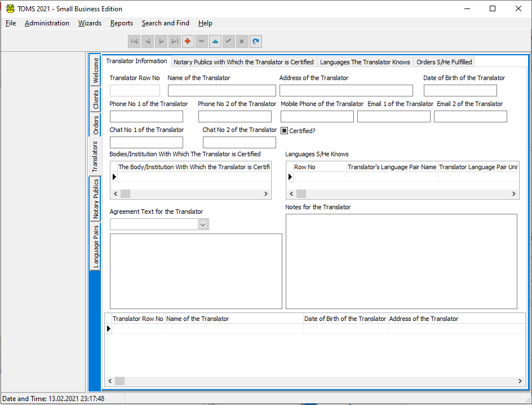Image resolution: width=532 pixels, height=405 pixels.
Task: Jump to the last record
Action: click(x=175, y=41)
